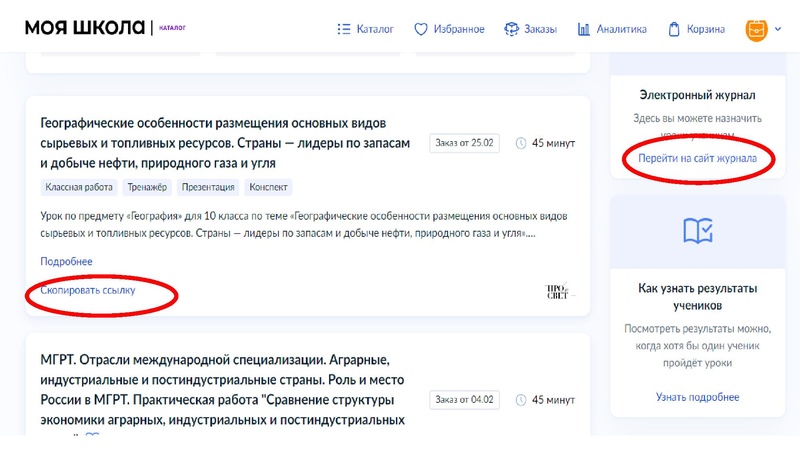Screen dimensions: 800x450
Task: Click the orange profile avatar icon
Action: pyautogui.click(x=757, y=30)
